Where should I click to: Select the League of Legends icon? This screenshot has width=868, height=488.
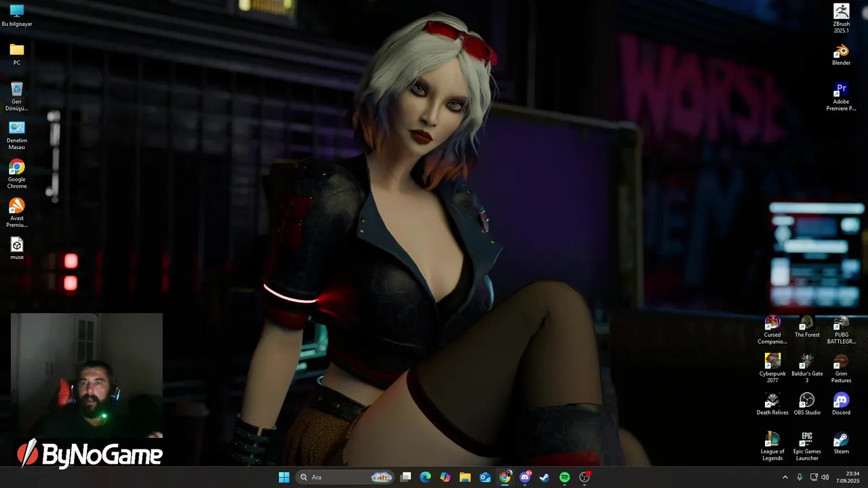[772, 446]
